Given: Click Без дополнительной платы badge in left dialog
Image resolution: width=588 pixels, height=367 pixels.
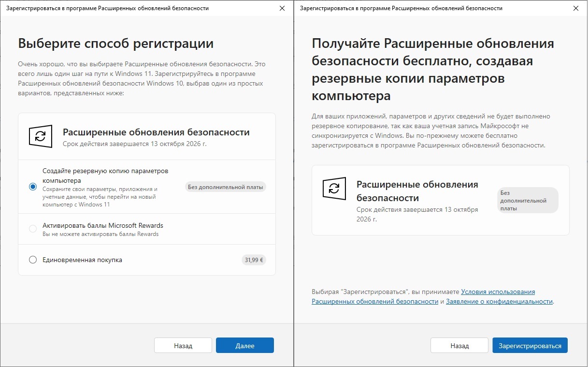Looking at the screenshot, I should click(226, 187).
